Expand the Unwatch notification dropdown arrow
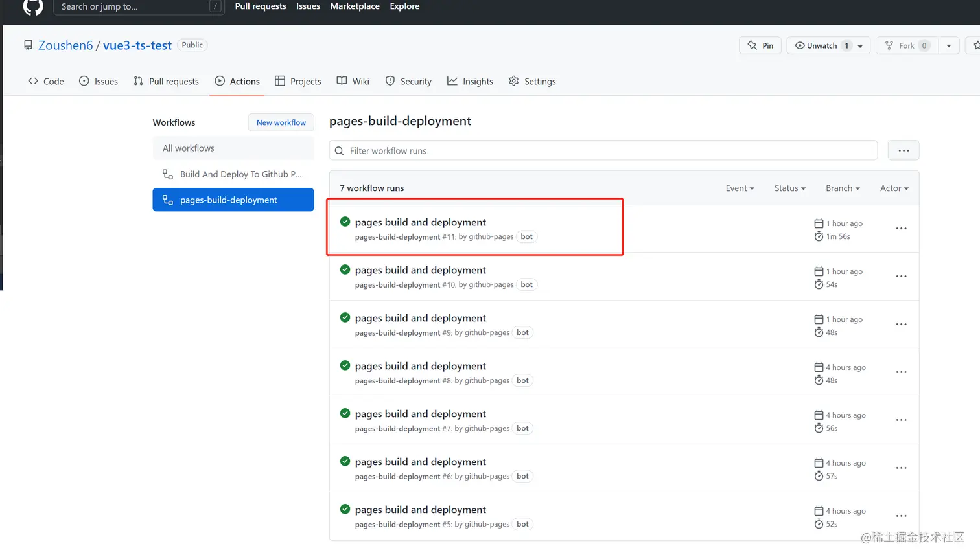The width and height of the screenshot is (980, 559). (x=861, y=46)
